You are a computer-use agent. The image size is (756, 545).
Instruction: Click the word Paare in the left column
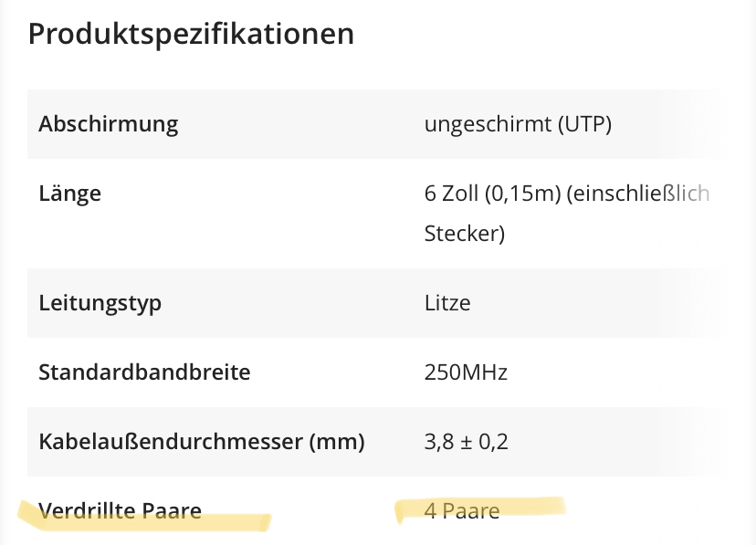(x=173, y=511)
